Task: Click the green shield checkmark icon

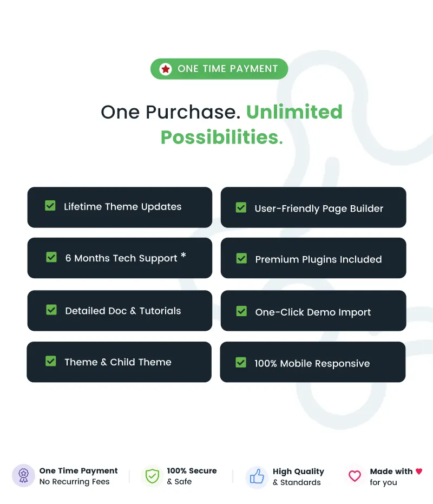Action: [x=152, y=476]
